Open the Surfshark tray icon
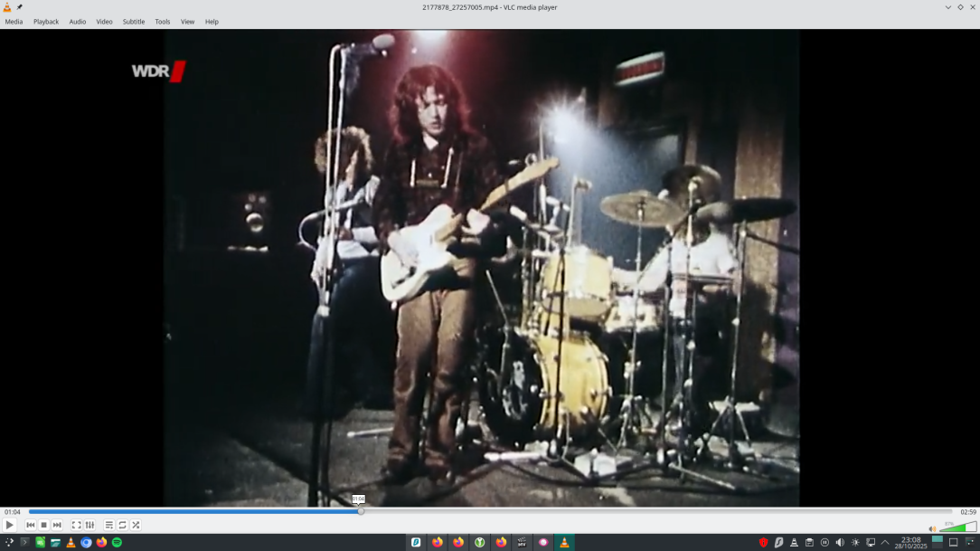The image size is (980, 551). (778, 542)
